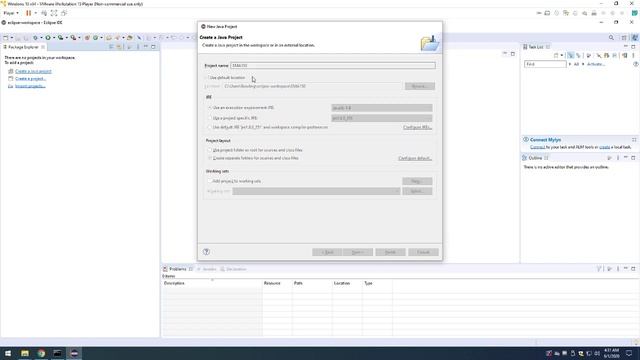Click the Configure default link in Project layout

pos(415,158)
